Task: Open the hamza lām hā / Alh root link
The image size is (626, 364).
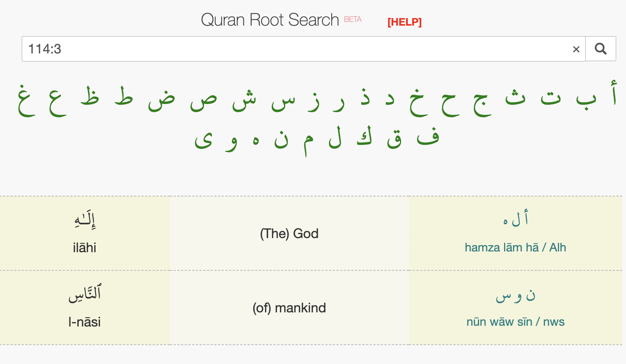Action: [x=515, y=247]
